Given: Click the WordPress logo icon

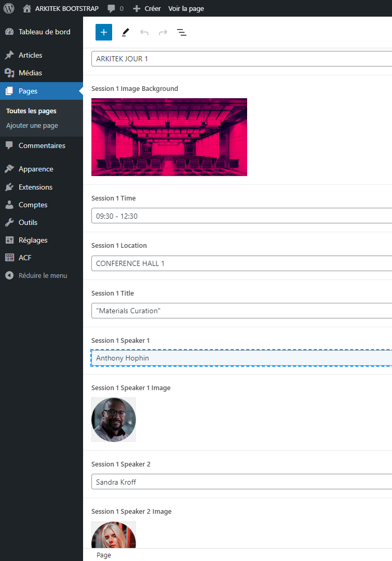Looking at the screenshot, I should tap(9, 8).
